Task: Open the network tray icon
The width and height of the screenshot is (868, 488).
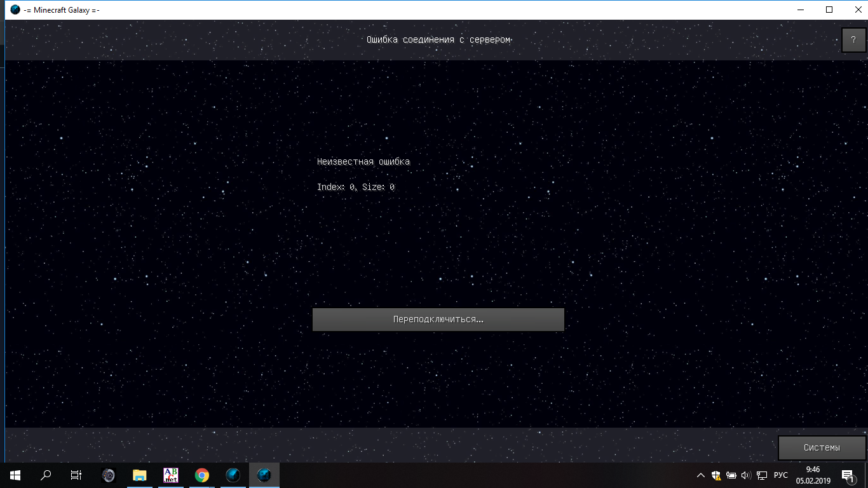Action: coord(762,475)
